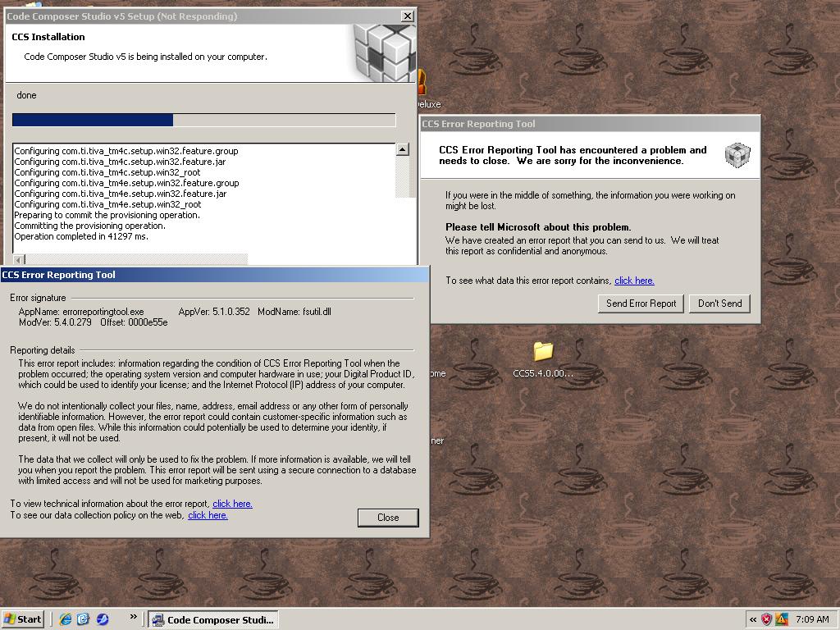Open error report data click here link
This screenshot has height=630, width=840.
634,281
